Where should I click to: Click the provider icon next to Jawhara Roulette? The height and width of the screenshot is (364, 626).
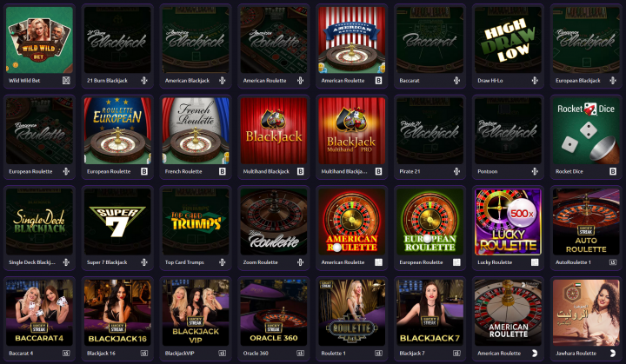coord(613,354)
